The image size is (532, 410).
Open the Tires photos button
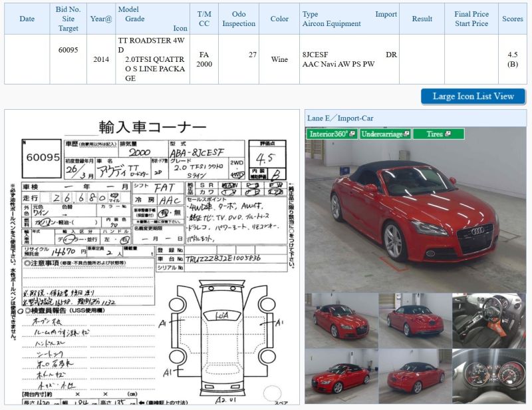pyautogui.click(x=438, y=134)
